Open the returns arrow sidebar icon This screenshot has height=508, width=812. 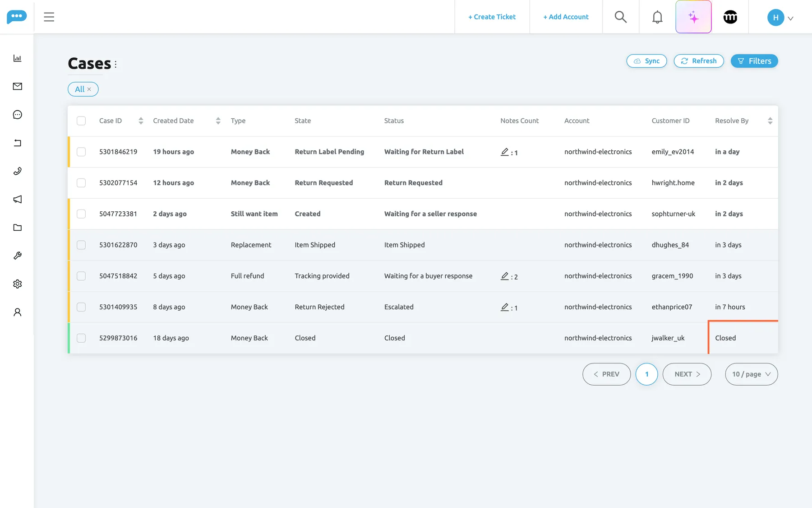coord(18,143)
